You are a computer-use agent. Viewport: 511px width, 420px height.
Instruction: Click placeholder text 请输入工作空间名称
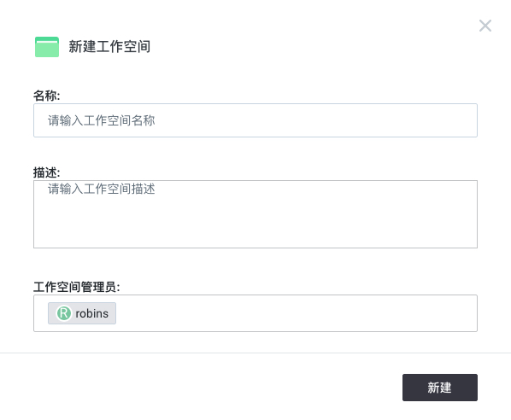point(102,120)
